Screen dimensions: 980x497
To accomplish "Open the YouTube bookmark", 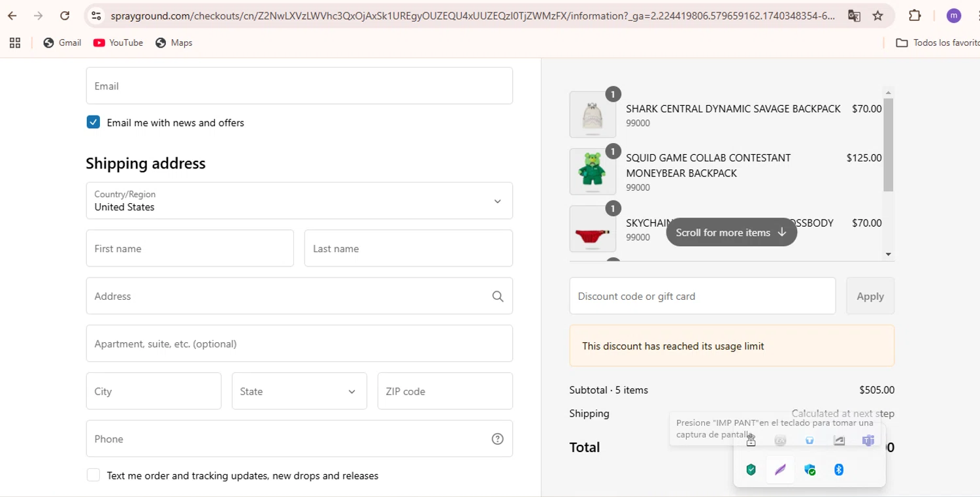I will 118,42.
